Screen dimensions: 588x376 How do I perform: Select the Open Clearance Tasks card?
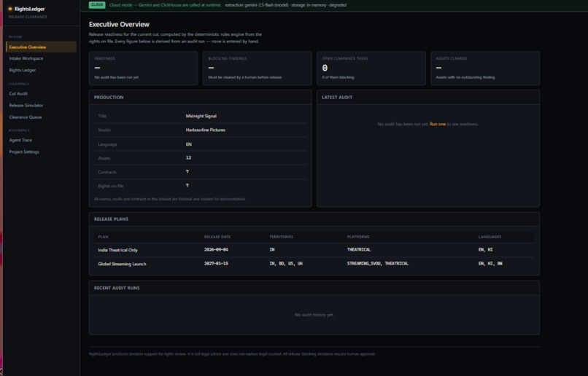pos(371,68)
